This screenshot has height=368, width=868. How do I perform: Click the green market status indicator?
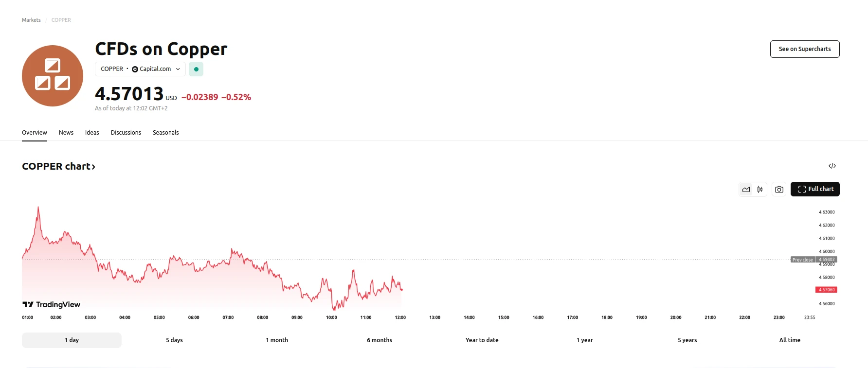[x=196, y=69]
